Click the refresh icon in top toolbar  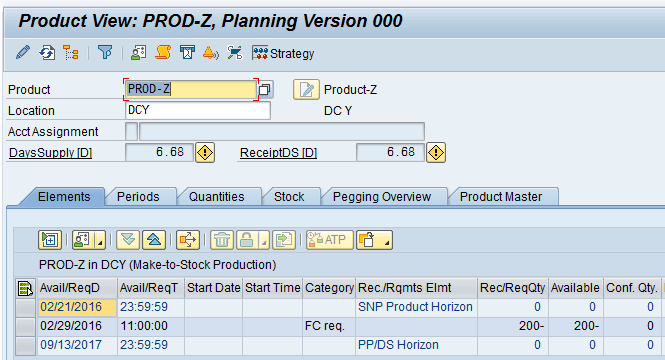coord(47,53)
